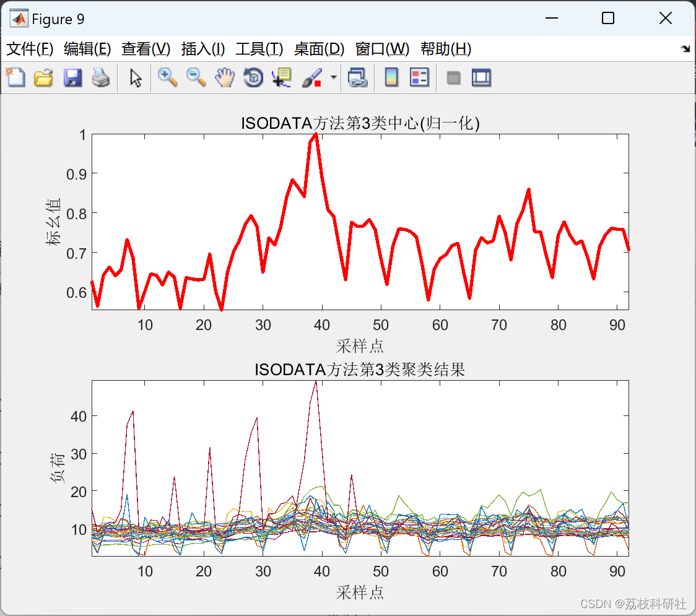Insert a legend using the toolbar icon
This screenshot has width=696, height=616.
[419, 77]
